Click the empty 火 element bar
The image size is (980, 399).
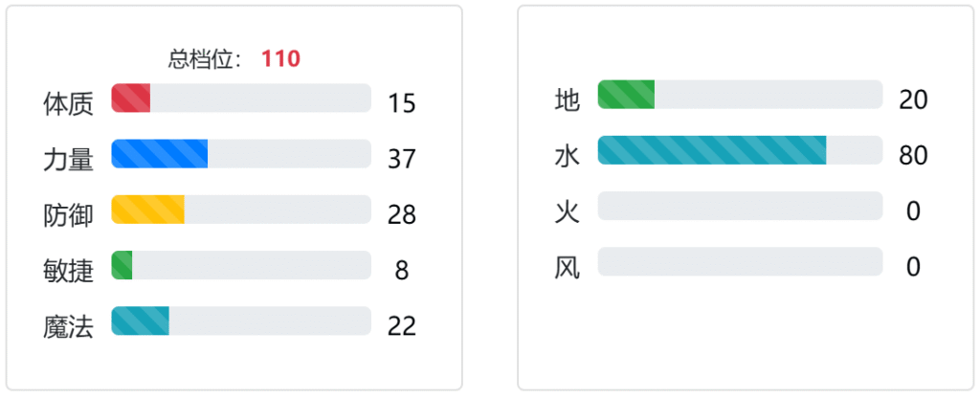click(x=740, y=206)
